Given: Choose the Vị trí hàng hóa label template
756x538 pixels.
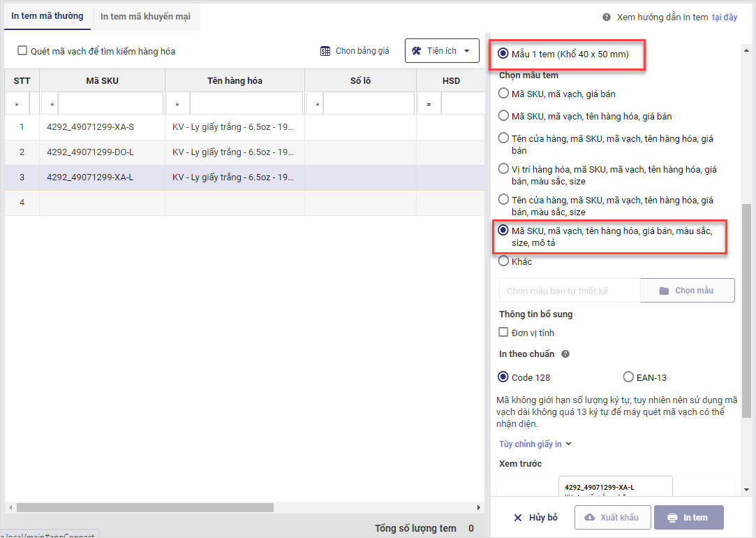Looking at the screenshot, I should 503,169.
